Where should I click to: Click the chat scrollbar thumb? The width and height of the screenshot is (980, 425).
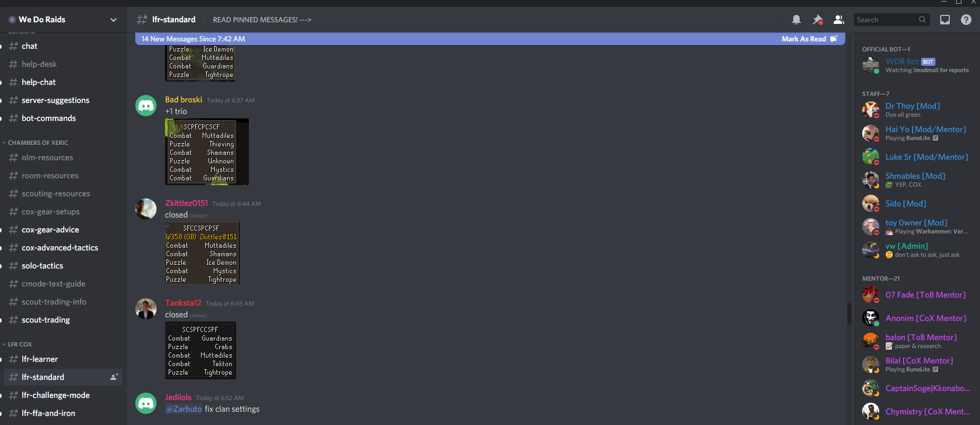click(x=848, y=314)
